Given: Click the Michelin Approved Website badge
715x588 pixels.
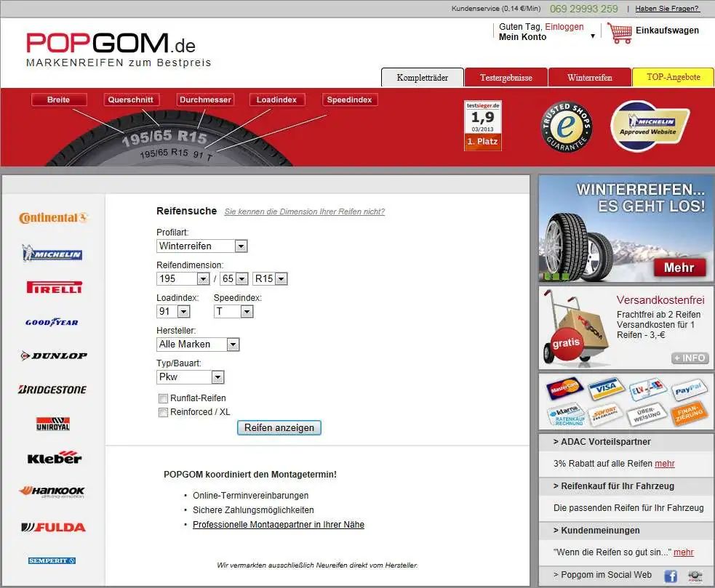Looking at the screenshot, I should [650, 126].
